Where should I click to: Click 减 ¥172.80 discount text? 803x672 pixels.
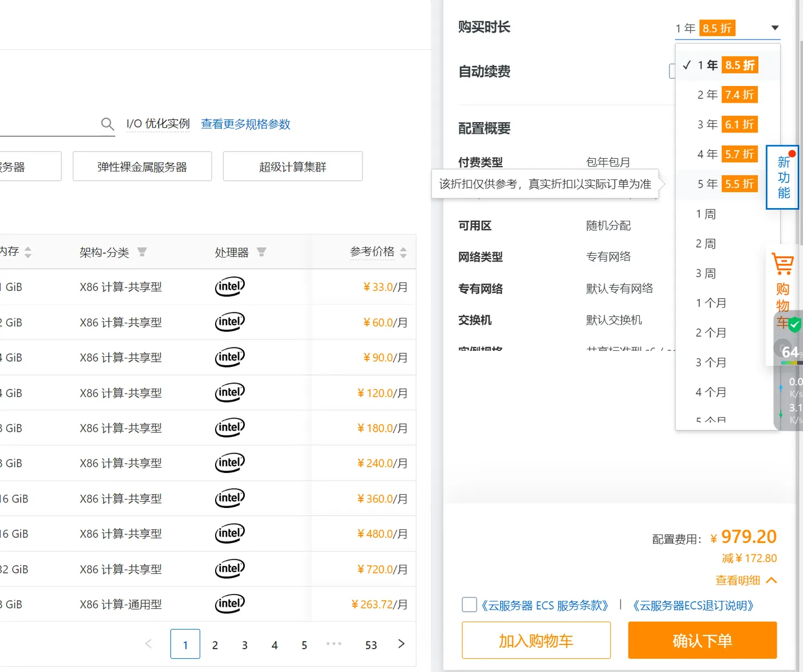749,558
